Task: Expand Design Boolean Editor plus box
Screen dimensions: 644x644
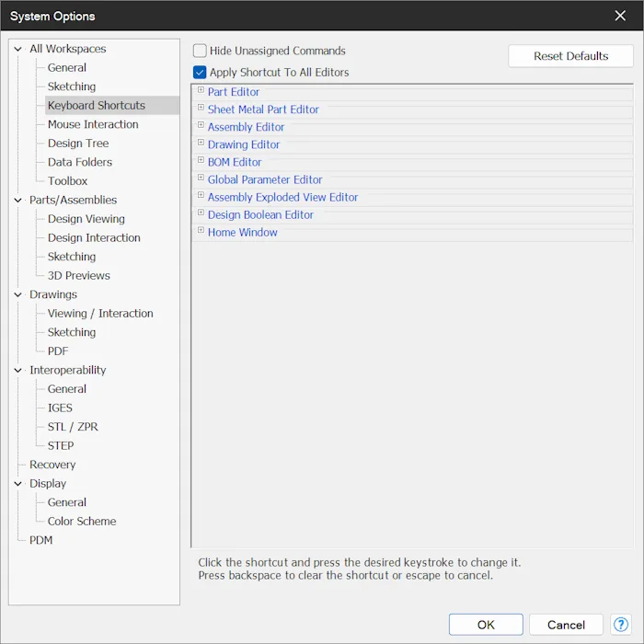Action: [201, 213]
